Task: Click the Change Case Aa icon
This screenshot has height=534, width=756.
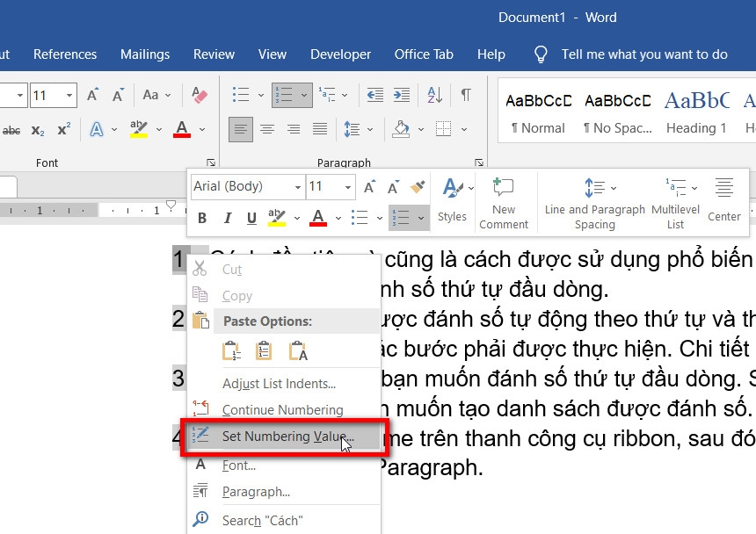Action: tap(151, 95)
